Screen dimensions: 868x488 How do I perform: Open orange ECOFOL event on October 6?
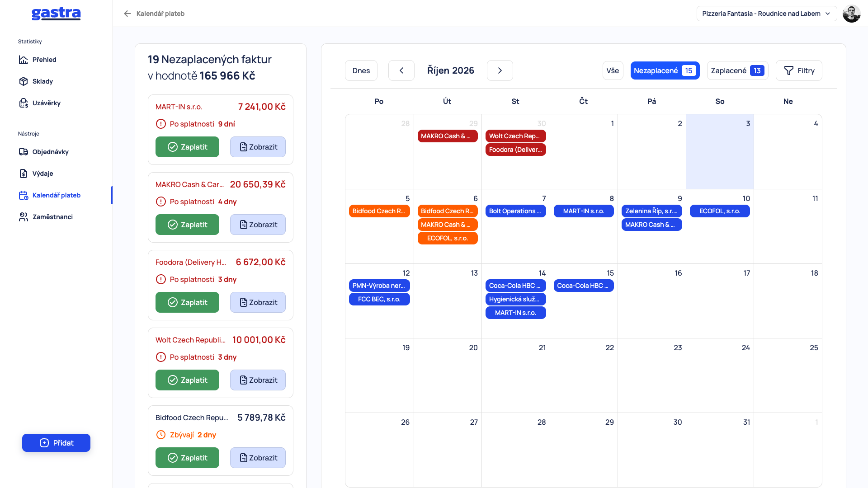448,238
